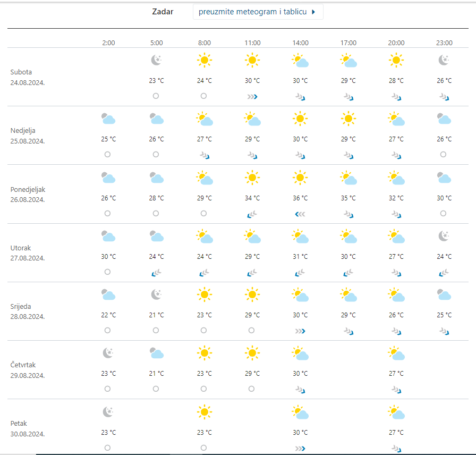Image resolution: width=476 pixels, height=455 pixels.
Task: Click the Četvrtak 29.08.2024. row label
Action: click(x=28, y=370)
